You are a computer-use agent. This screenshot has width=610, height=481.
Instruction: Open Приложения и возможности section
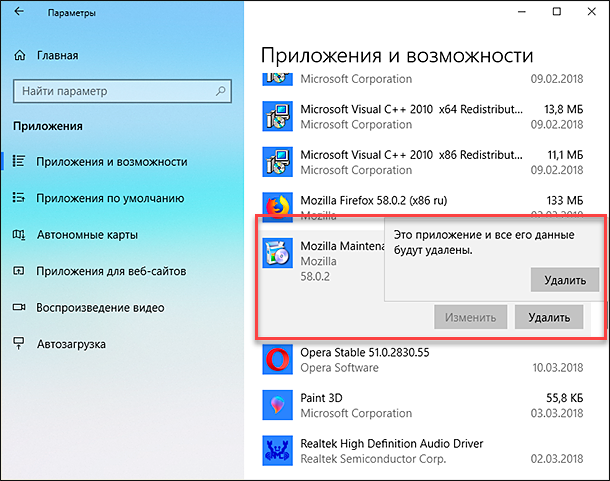[x=112, y=162]
